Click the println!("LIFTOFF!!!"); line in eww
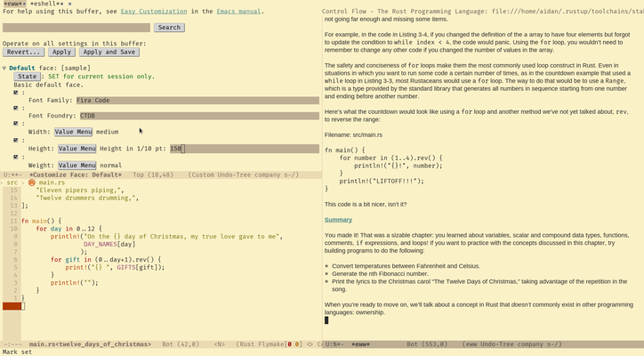The width and height of the screenshot is (644, 356). click(x=382, y=181)
